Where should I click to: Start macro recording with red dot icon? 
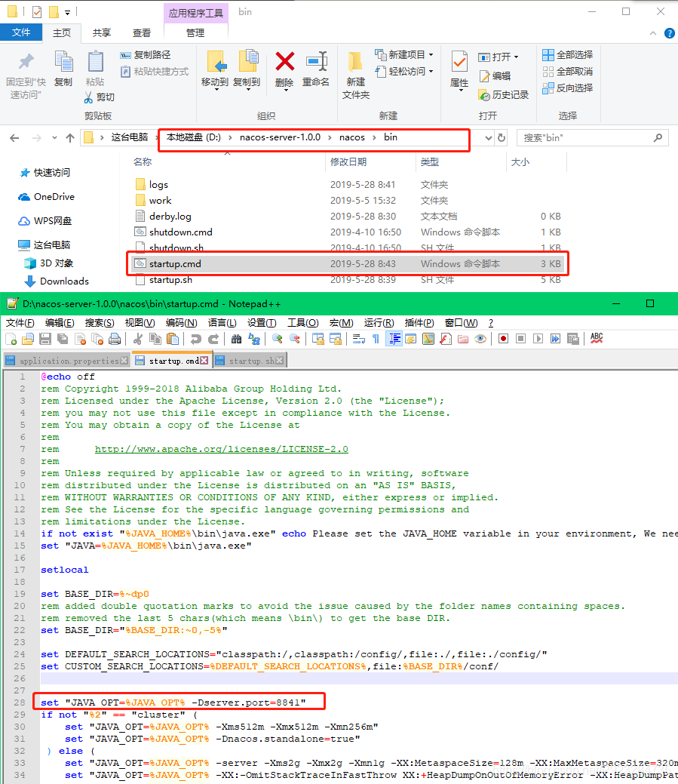tap(503, 339)
